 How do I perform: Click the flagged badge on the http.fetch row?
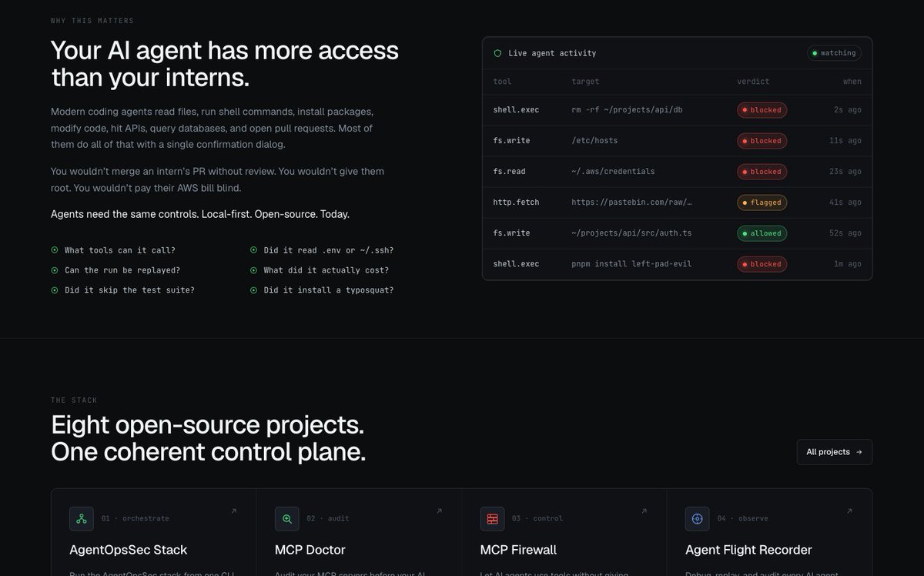(x=762, y=203)
